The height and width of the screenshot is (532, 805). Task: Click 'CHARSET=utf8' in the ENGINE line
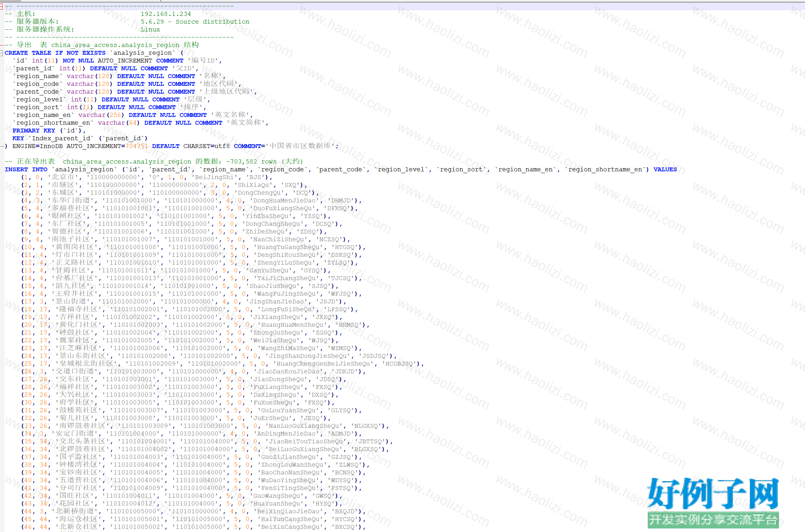pyautogui.click(x=207, y=146)
